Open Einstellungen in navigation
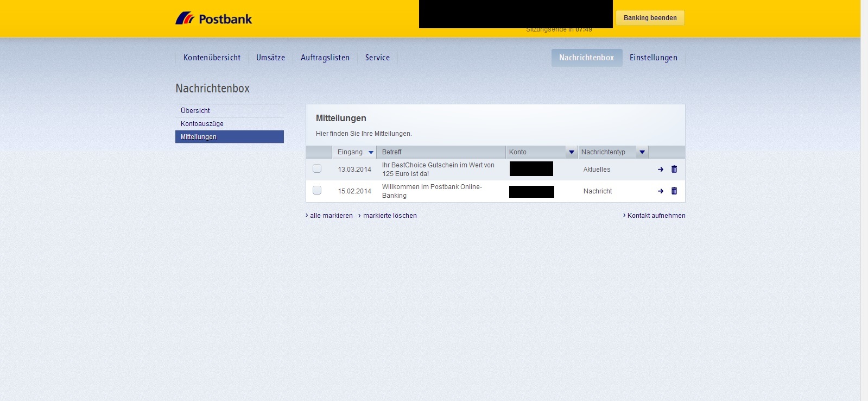 (654, 58)
